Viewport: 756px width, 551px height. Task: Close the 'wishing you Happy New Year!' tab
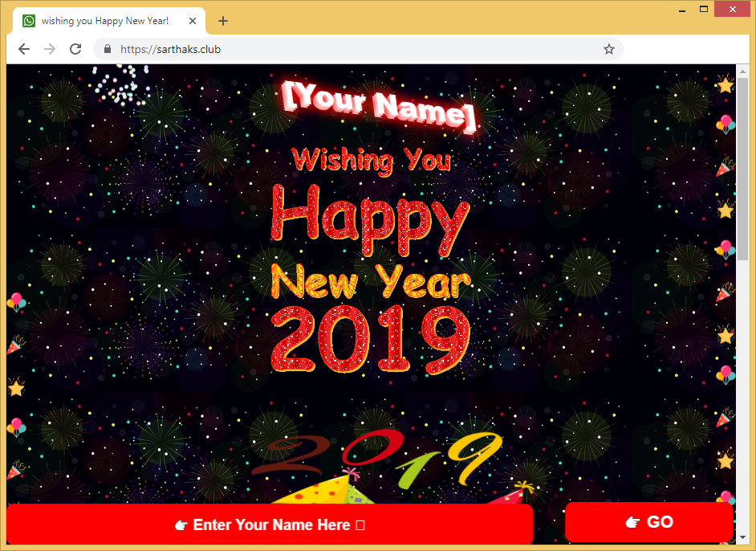click(193, 21)
